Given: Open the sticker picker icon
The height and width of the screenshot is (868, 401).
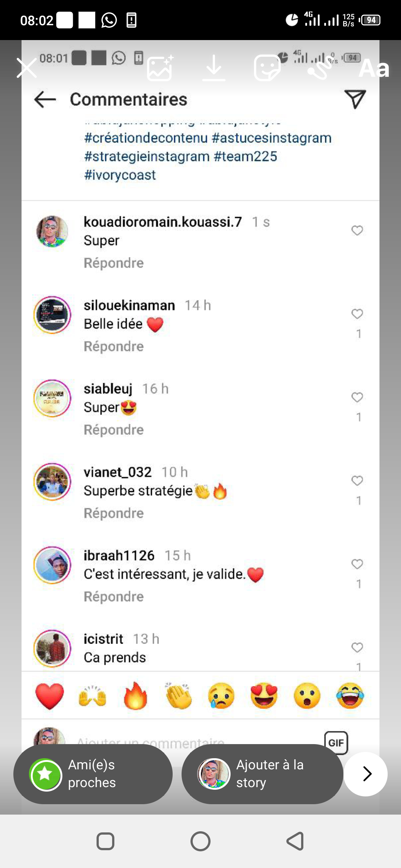Looking at the screenshot, I should pos(267,68).
